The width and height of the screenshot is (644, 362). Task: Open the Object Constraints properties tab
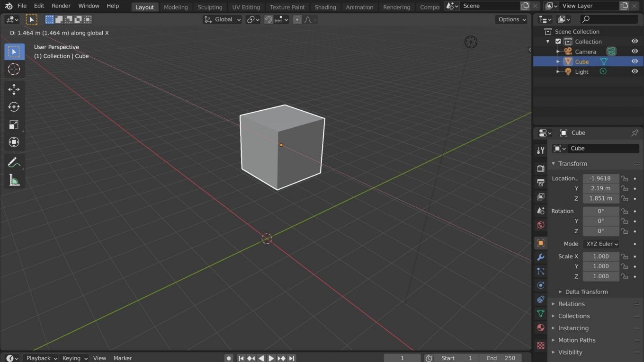(x=540, y=300)
